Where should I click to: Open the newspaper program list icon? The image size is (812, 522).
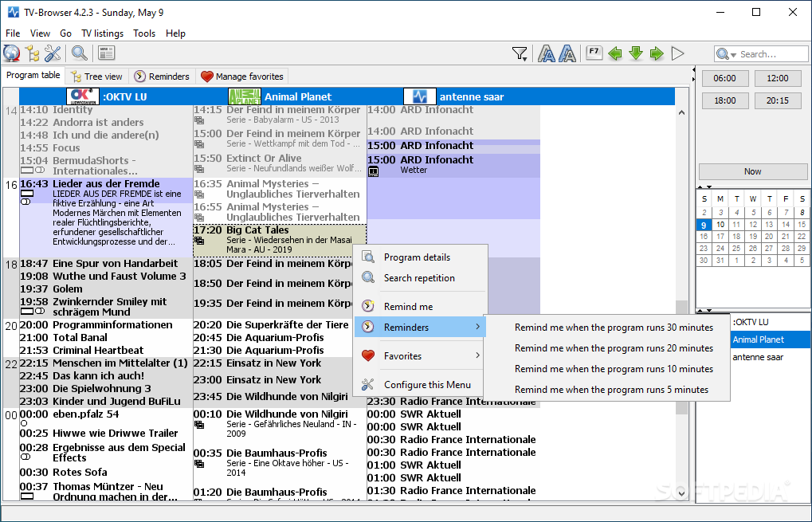pyautogui.click(x=107, y=53)
